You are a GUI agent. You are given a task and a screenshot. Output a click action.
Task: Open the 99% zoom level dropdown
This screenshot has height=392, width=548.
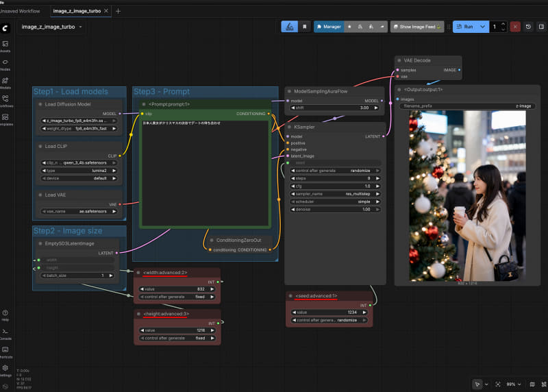(x=514, y=384)
